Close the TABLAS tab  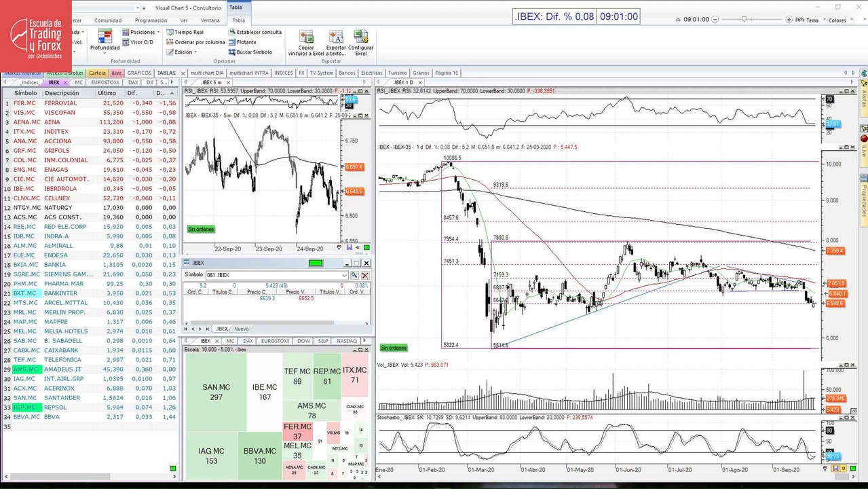(182, 73)
